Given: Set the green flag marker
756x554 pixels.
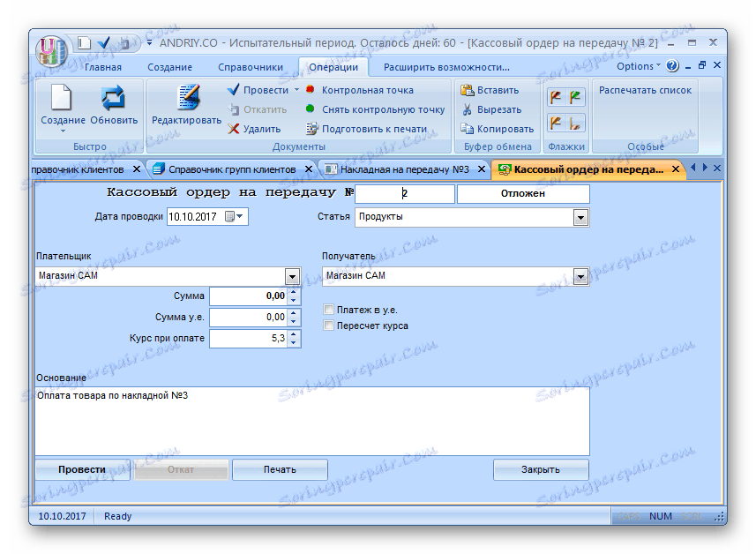Looking at the screenshot, I should (575, 97).
